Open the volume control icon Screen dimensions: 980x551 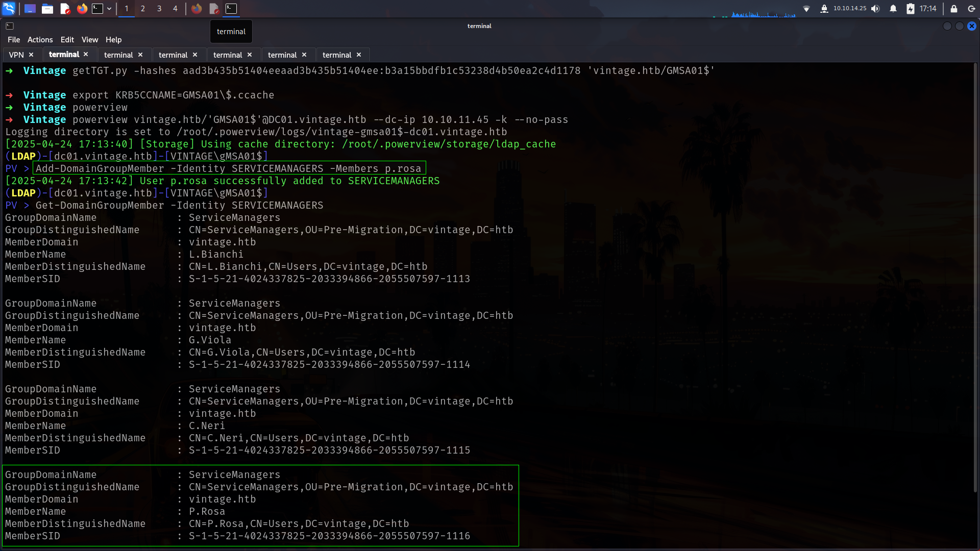875,8
